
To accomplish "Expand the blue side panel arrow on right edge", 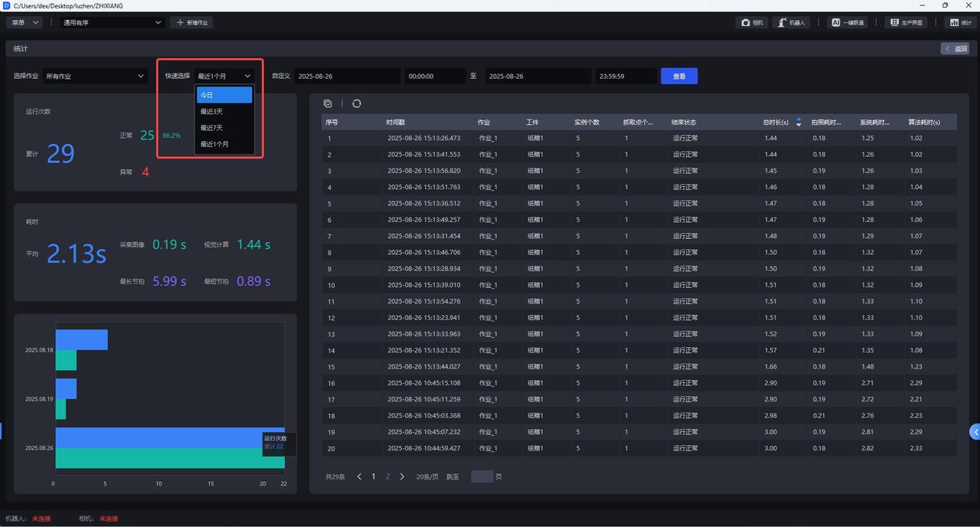I will (x=975, y=432).
